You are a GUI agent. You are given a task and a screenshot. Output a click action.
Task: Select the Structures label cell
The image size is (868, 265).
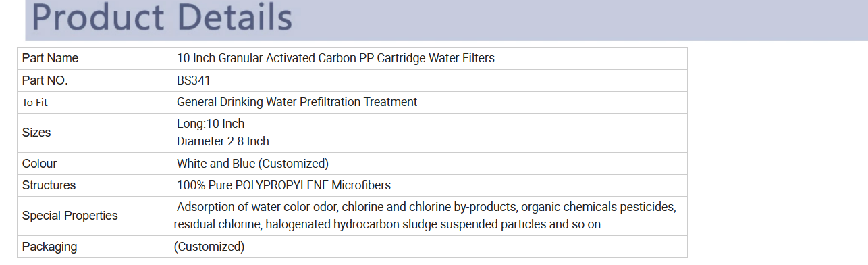point(93,185)
